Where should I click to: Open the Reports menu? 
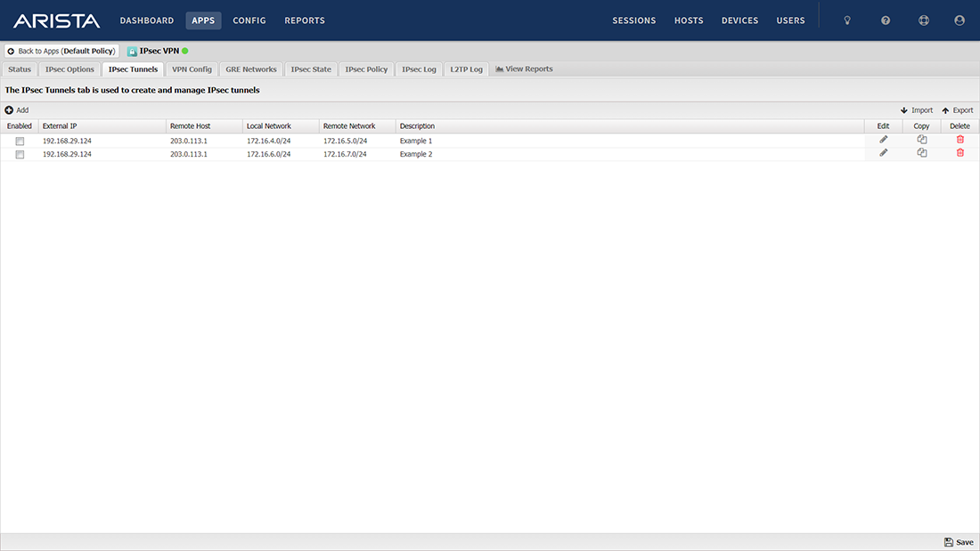click(x=305, y=20)
